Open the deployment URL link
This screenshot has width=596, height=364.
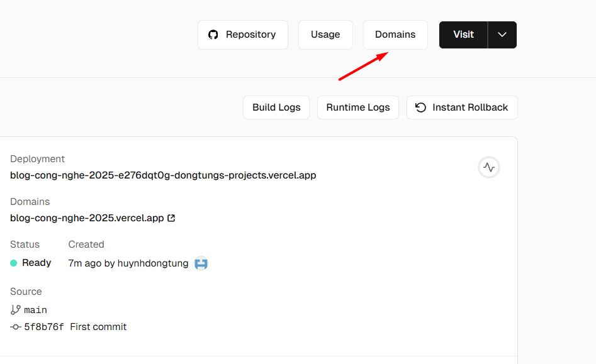point(162,175)
